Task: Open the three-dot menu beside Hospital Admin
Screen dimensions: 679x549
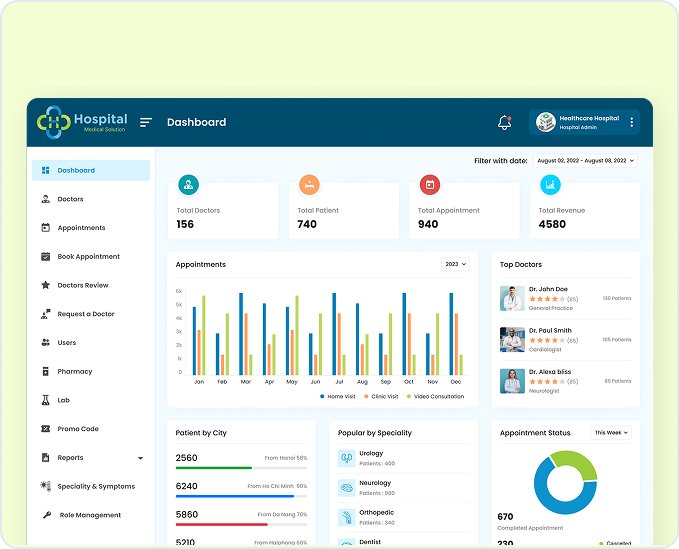Action: click(631, 122)
